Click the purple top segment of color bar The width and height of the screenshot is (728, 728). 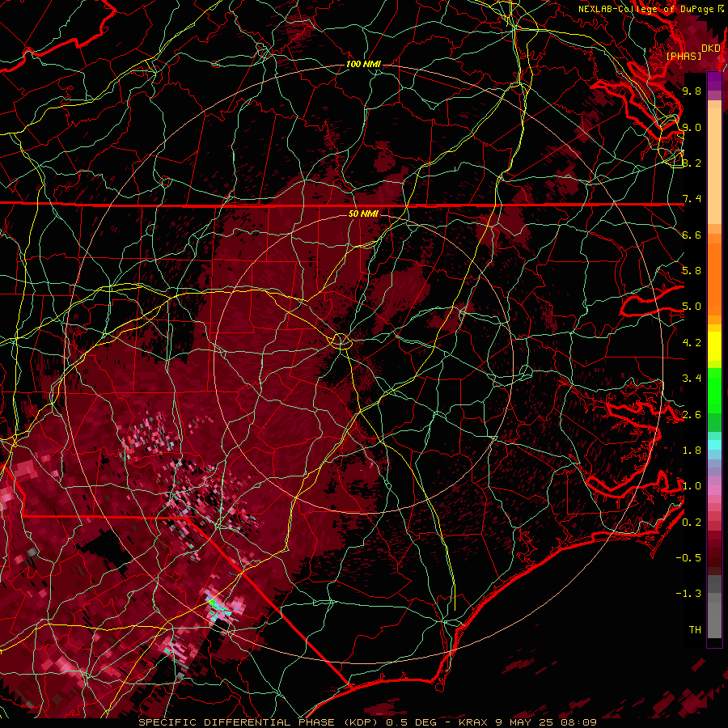coord(714,81)
